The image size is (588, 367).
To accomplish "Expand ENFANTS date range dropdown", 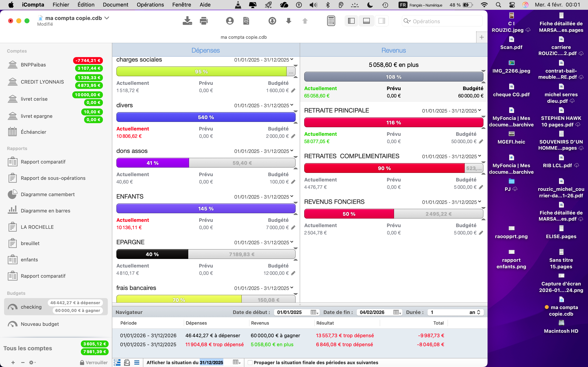I will [x=292, y=196].
